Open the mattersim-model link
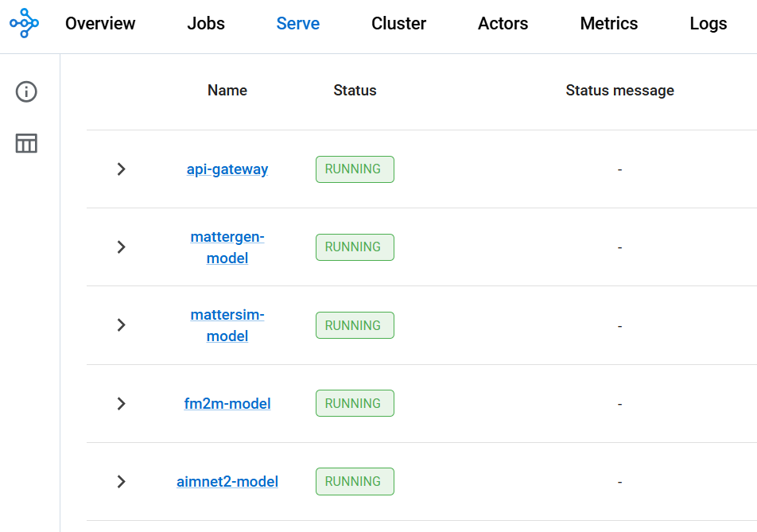757x532 pixels. (227, 325)
